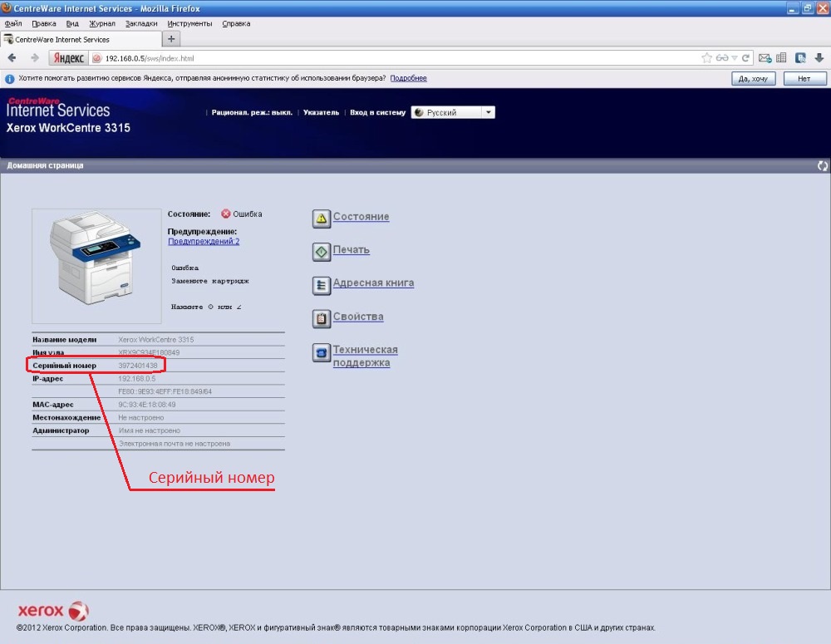Click model name value Xerox WorkCentre 3315
The width and height of the screenshot is (831, 644).
pos(156,339)
